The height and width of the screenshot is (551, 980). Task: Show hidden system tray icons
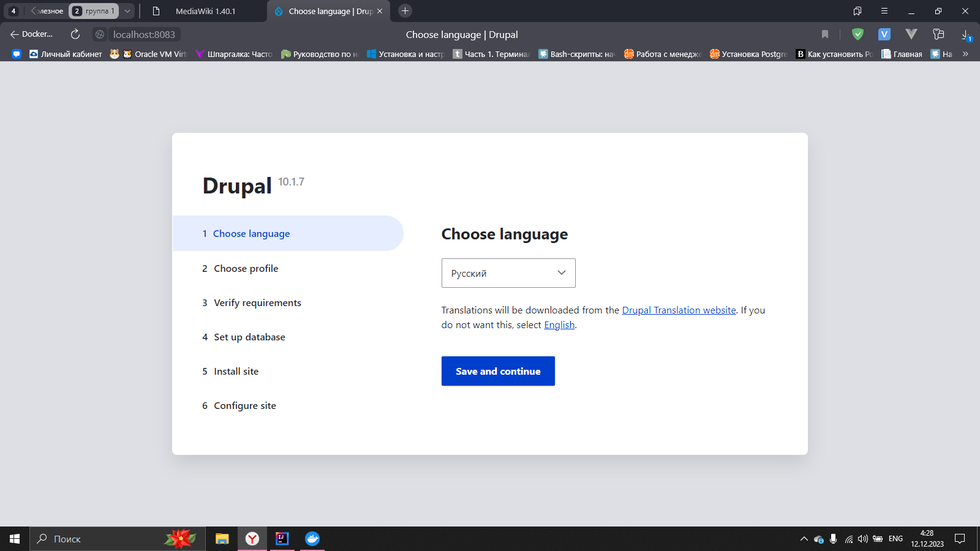pyautogui.click(x=804, y=539)
